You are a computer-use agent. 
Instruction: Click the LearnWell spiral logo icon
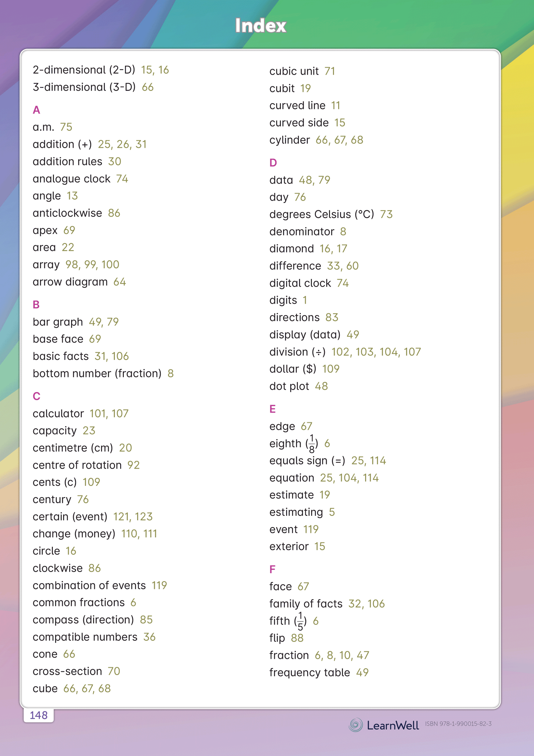(x=356, y=725)
